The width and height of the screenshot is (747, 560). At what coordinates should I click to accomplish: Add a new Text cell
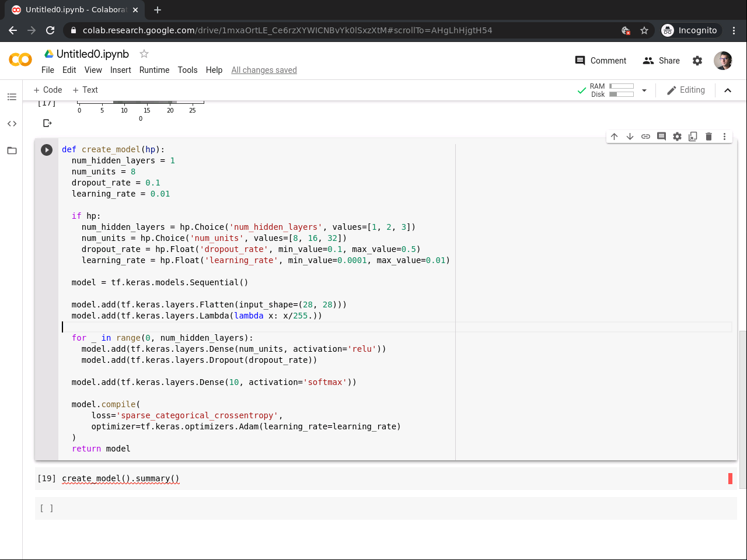(85, 90)
